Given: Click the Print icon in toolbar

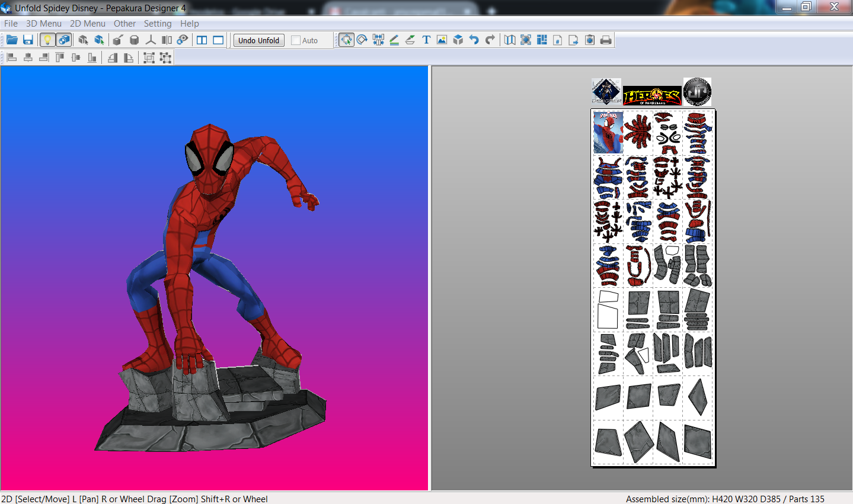Looking at the screenshot, I should (606, 40).
